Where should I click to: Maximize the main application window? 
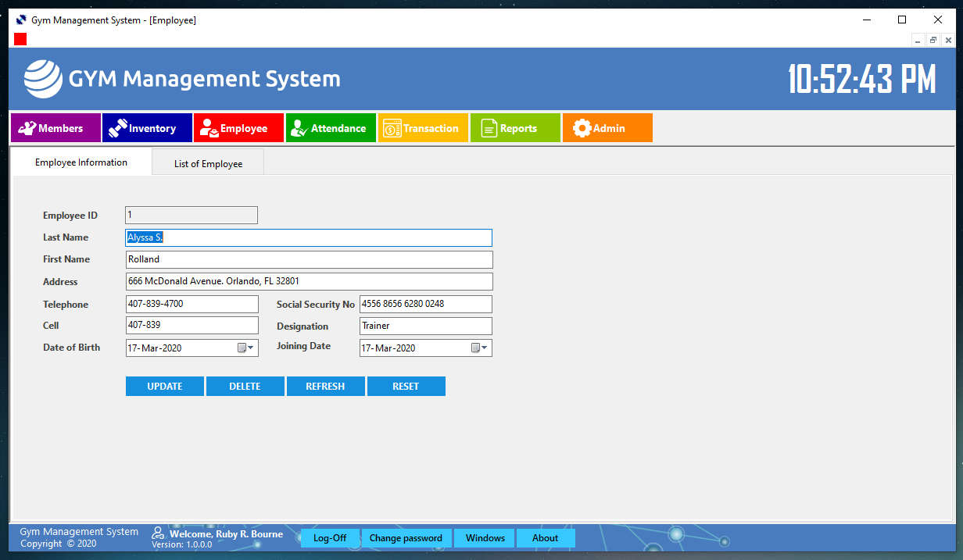902,20
